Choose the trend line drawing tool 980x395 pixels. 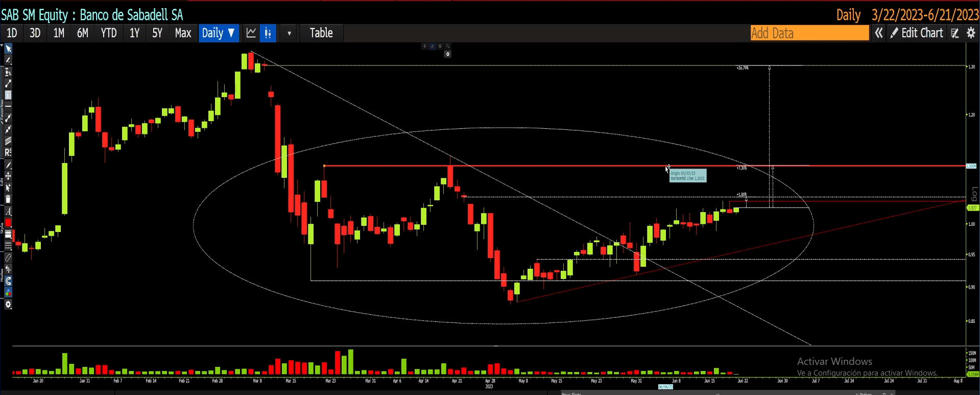[8, 83]
